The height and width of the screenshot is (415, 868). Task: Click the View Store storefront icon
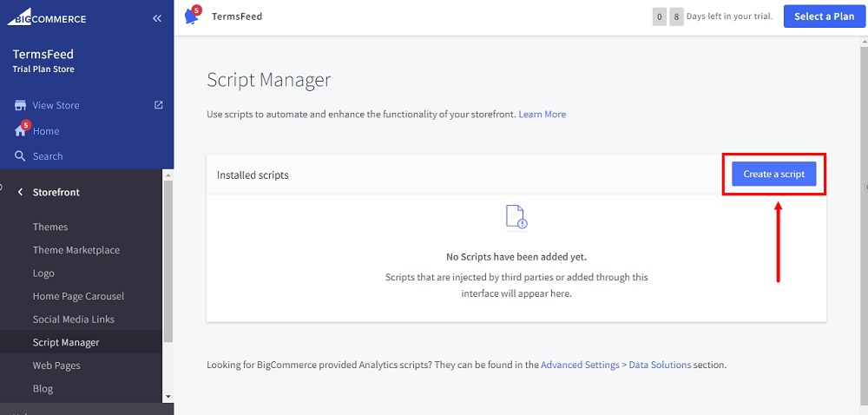click(21, 105)
